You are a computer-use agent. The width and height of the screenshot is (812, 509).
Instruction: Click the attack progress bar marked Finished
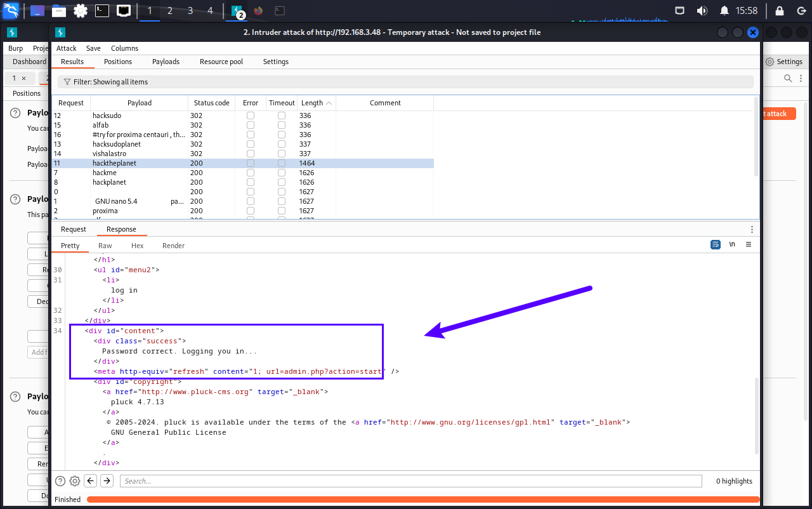[x=422, y=499]
